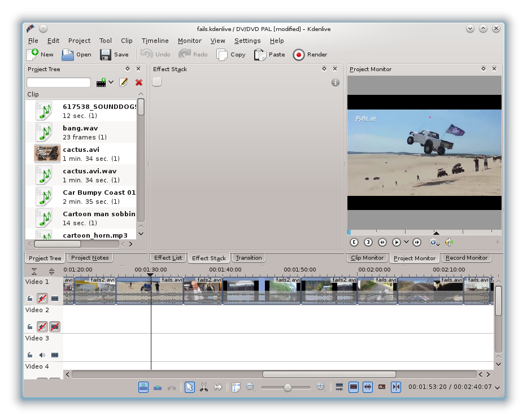527x420 pixels.
Task: Set zone start in Project Monitor
Action: 354,242
